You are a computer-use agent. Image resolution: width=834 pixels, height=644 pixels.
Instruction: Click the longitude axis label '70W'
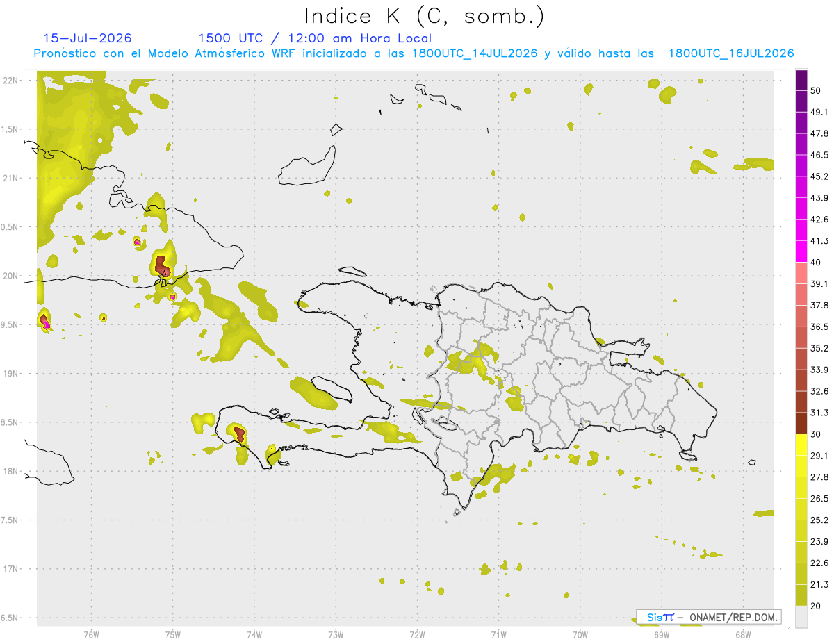pos(580,634)
